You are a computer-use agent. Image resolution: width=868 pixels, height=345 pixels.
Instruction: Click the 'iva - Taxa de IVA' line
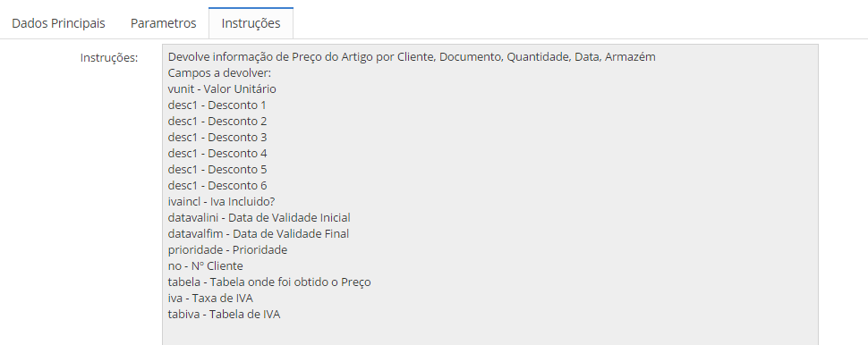pyautogui.click(x=209, y=298)
